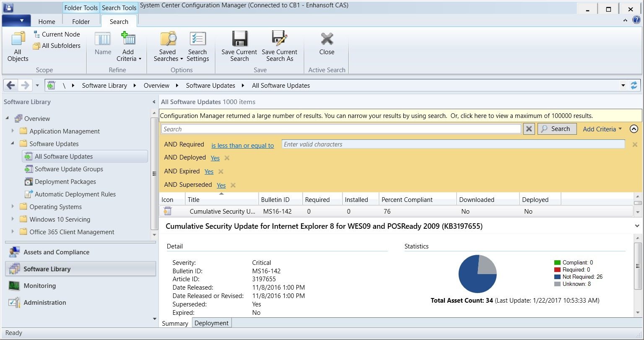
Task: Click the update row icon for Cumulative Security Update
Action: point(168,211)
